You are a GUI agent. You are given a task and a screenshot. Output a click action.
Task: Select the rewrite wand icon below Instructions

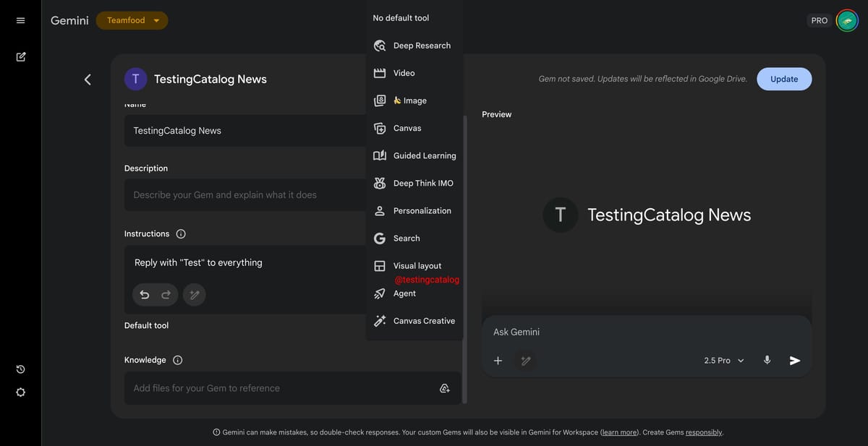[x=194, y=294]
